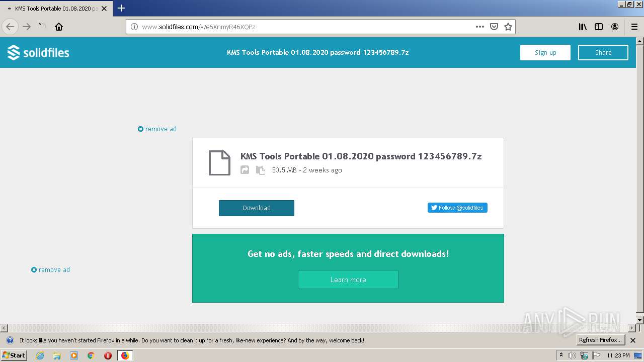Click the Sign up button
The image size is (644, 362).
545,52
